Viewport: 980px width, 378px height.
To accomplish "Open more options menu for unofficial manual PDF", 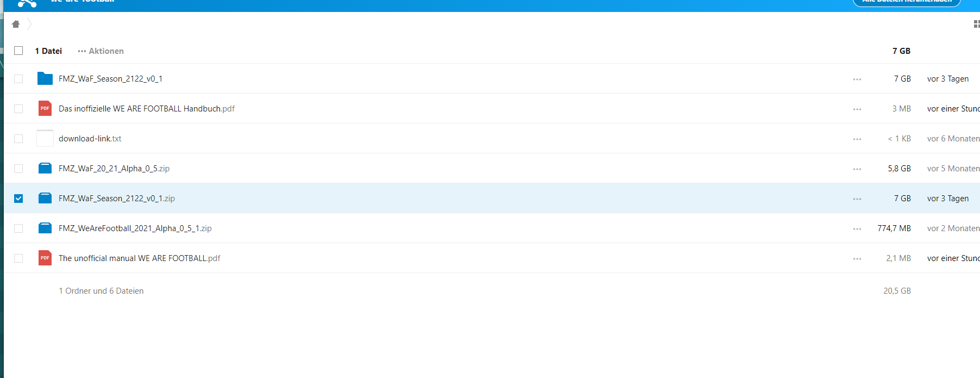I will [x=857, y=259].
